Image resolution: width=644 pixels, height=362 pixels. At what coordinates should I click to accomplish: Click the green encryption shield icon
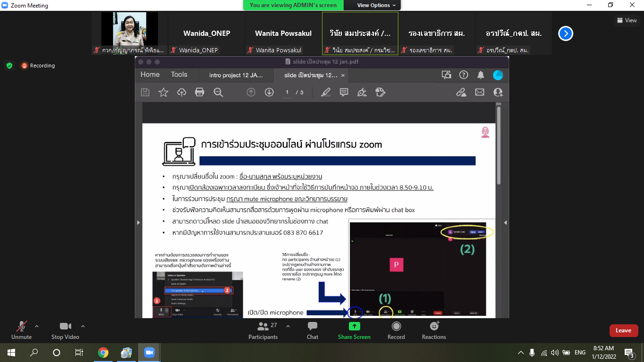tap(9, 66)
